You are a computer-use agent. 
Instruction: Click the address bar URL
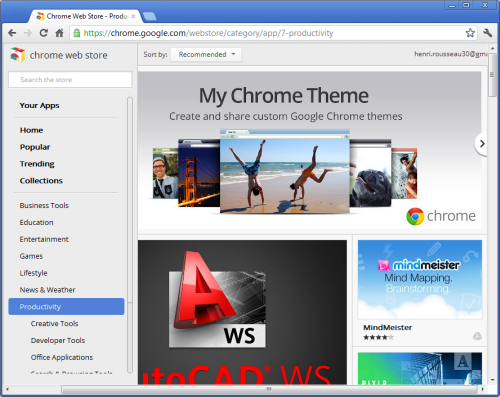[x=208, y=33]
